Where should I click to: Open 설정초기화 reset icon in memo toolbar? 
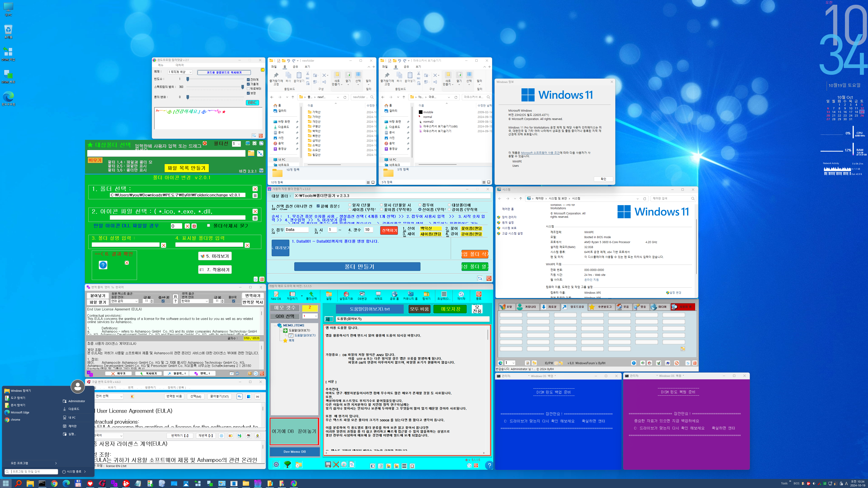tap(346, 295)
